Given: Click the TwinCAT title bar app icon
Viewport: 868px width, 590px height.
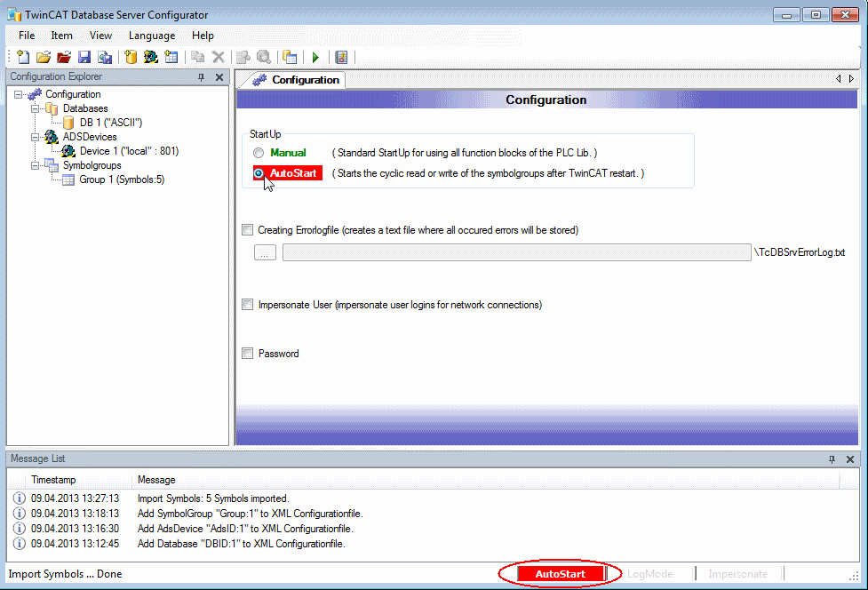Looking at the screenshot, I should pos(14,14).
